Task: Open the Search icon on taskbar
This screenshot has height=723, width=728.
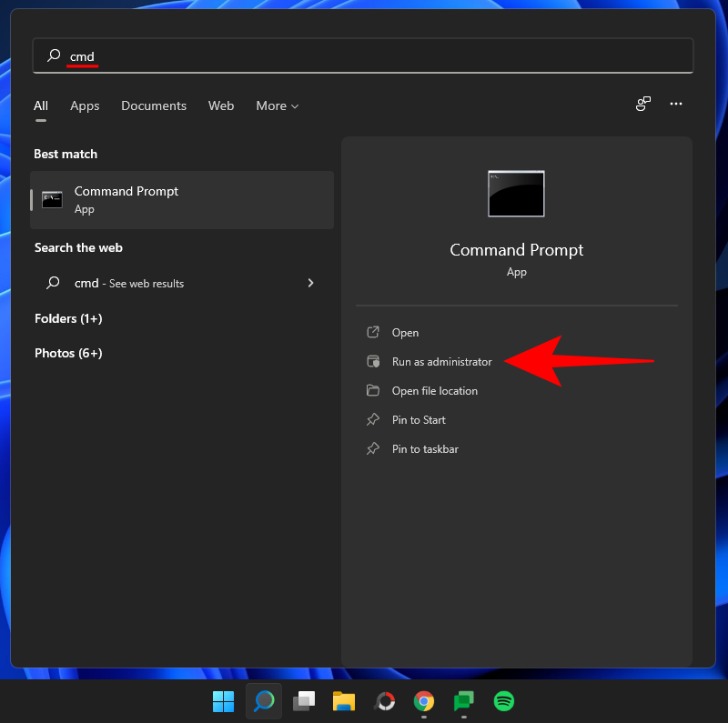Action: (x=264, y=701)
